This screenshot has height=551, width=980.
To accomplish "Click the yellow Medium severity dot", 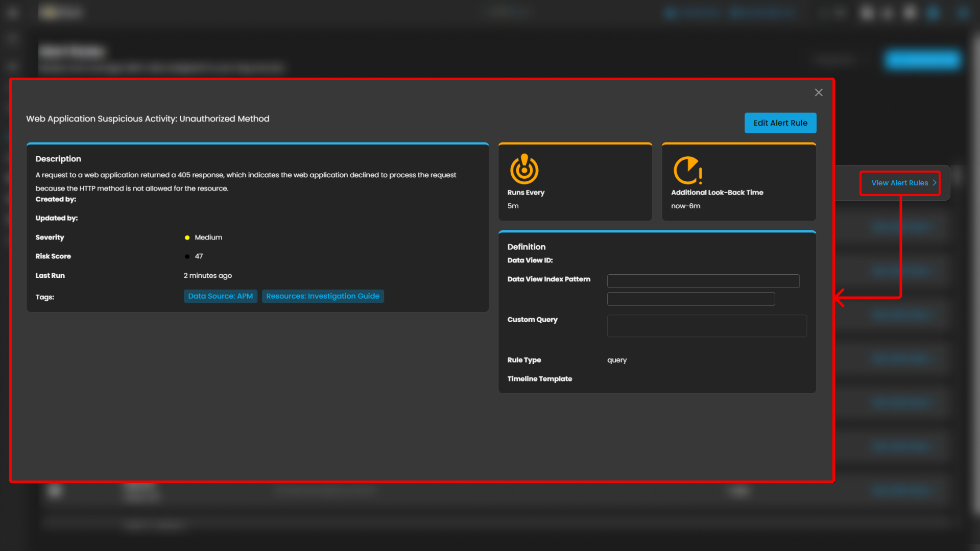I will (187, 237).
